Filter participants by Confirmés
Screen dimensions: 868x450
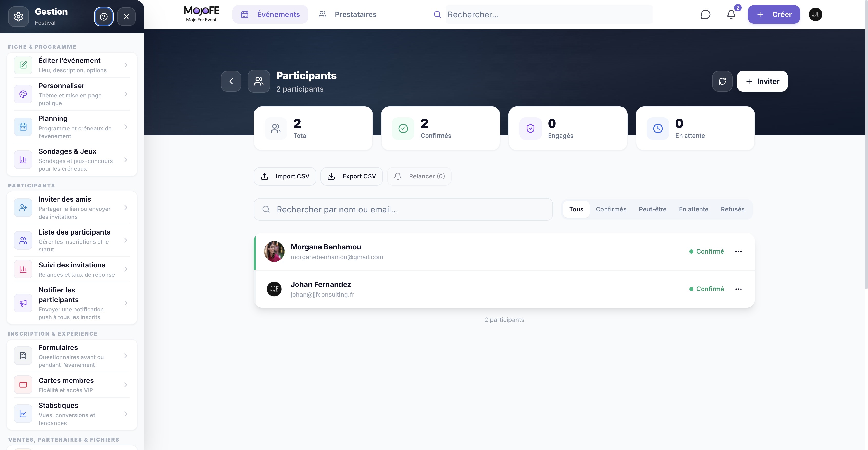point(611,209)
